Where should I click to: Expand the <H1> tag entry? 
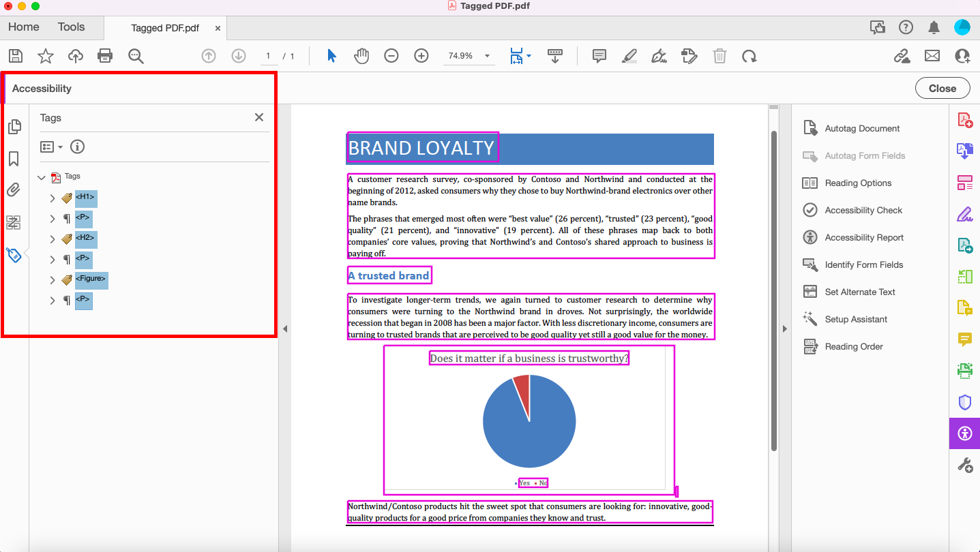[x=52, y=198]
